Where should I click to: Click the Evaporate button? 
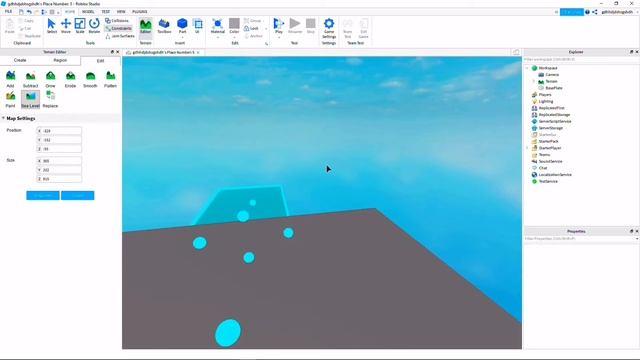coord(43,196)
